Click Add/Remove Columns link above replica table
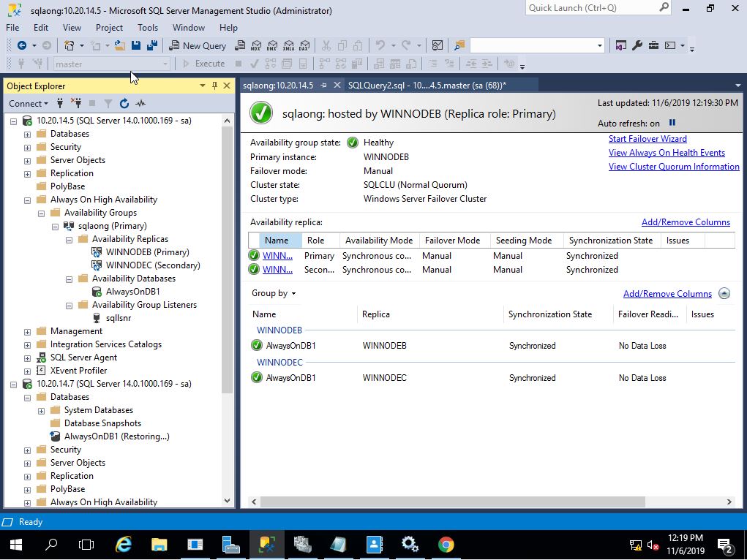The width and height of the screenshot is (747, 560). tap(686, 222)
